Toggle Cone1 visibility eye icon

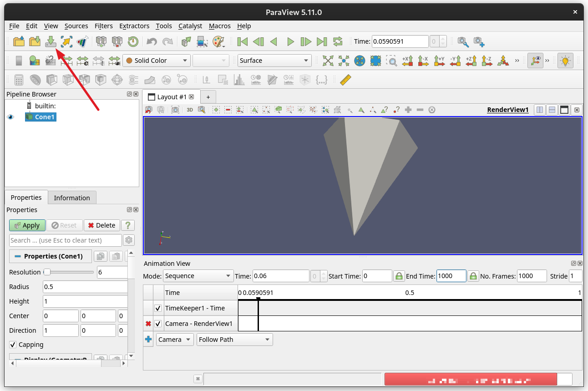10,117
